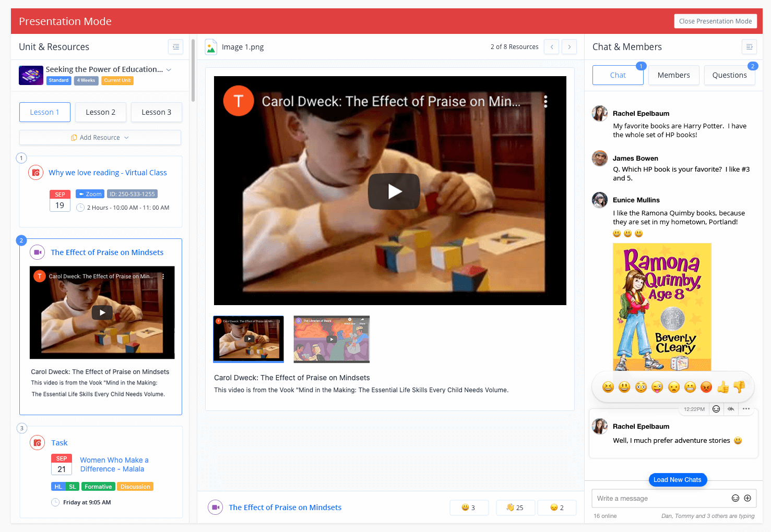
Task: Pick the grinning smile emoji in reaction bar
Action: pyautogui.click(x=624, y=387)
